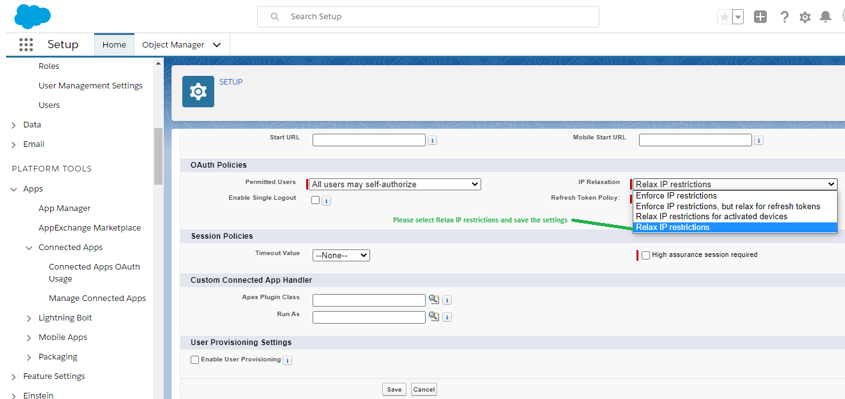Screen dimensions: 845x399
Task: Select Enforce IP restrictions option
Action: click(x=735, y=196)
